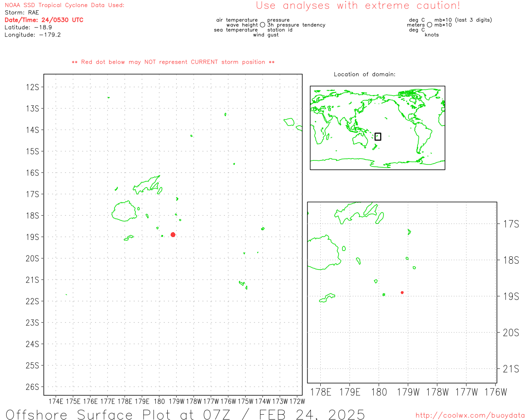Click 'NOAA SSD Tropical Cyclone Data Used:' heading
The width and height of the screenshot is (525, 420).
click(x=64, y=5)
